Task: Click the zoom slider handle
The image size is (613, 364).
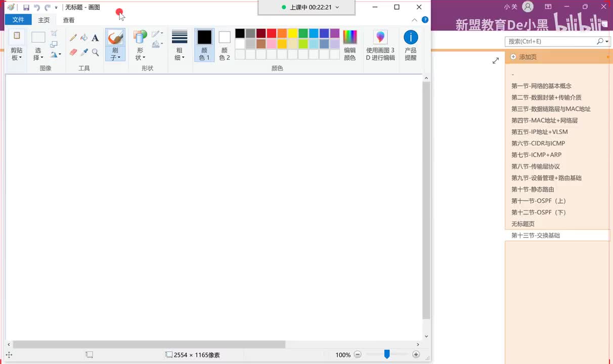Action: pos(387,354)
